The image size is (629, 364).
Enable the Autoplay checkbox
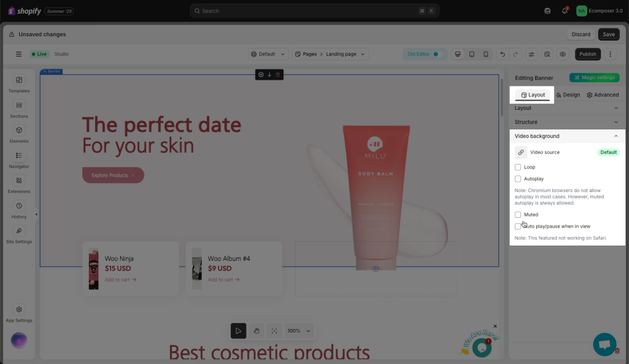(518, 179)
